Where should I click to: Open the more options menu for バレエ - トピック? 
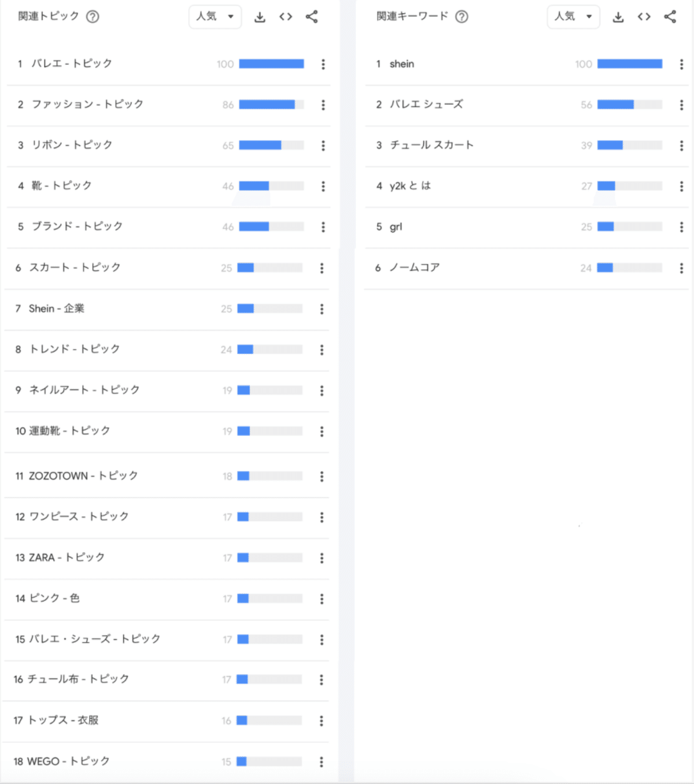323,64
